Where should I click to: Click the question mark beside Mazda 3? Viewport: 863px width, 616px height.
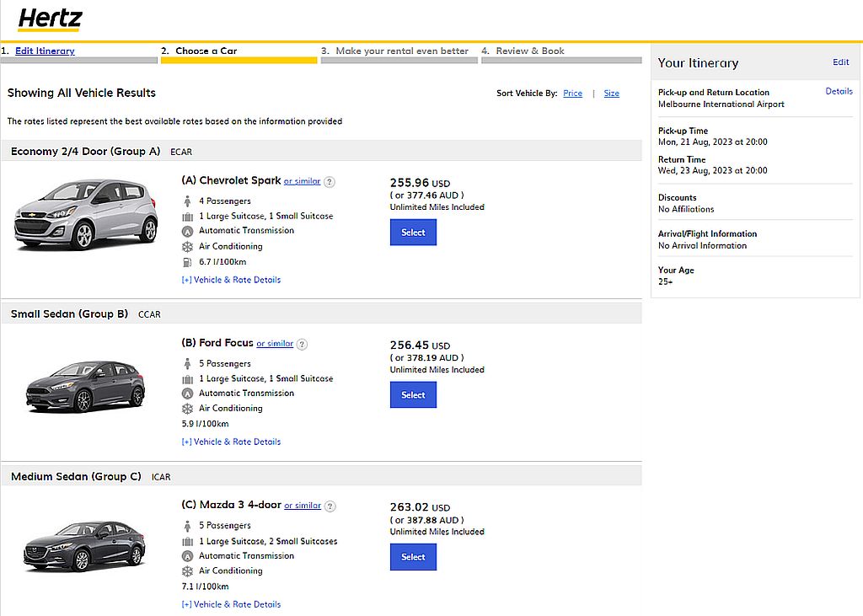(329, 506)
